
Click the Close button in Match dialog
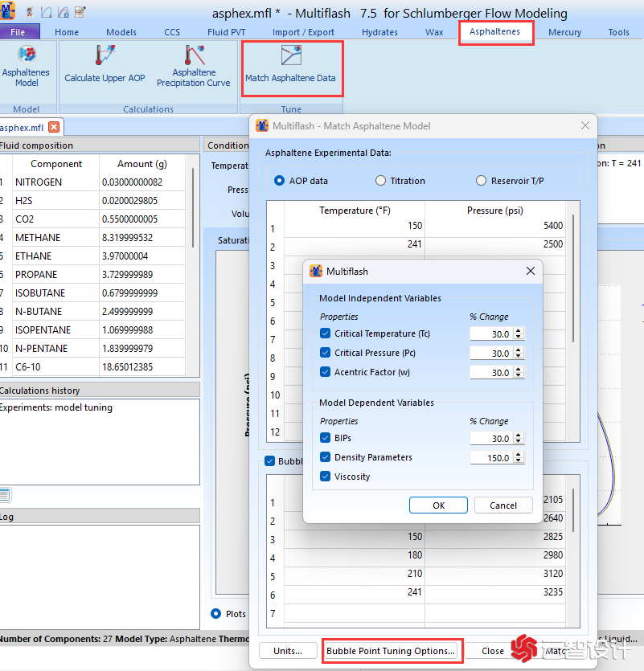coord(492,650)
